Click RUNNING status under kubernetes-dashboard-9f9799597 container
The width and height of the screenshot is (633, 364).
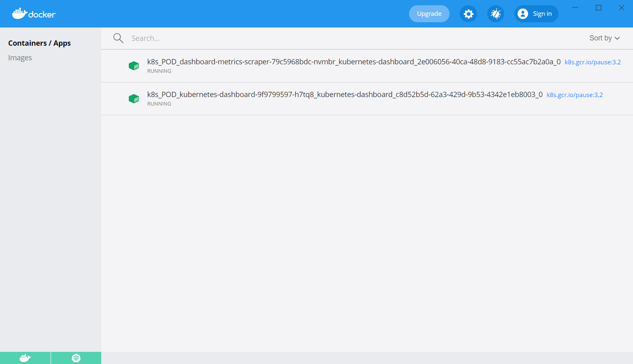tap(159, 104)
